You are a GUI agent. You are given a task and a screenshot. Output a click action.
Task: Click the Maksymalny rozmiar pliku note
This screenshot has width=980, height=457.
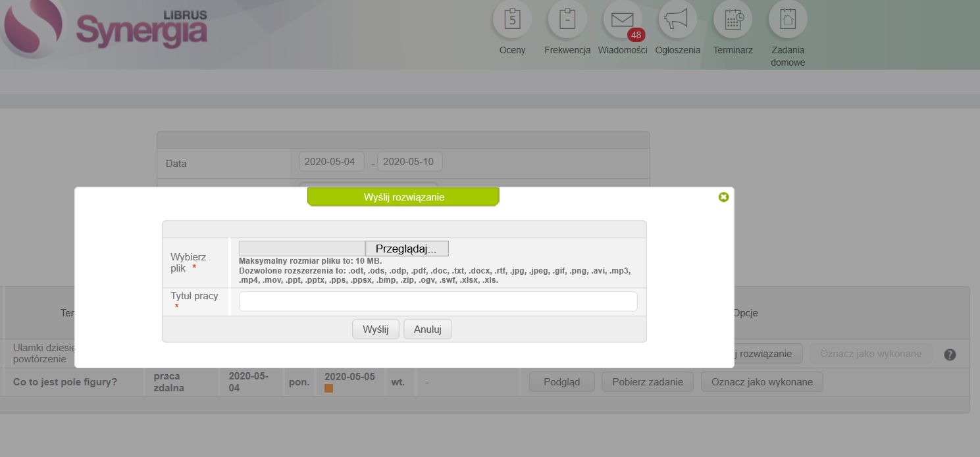click(x=310, y=261)
